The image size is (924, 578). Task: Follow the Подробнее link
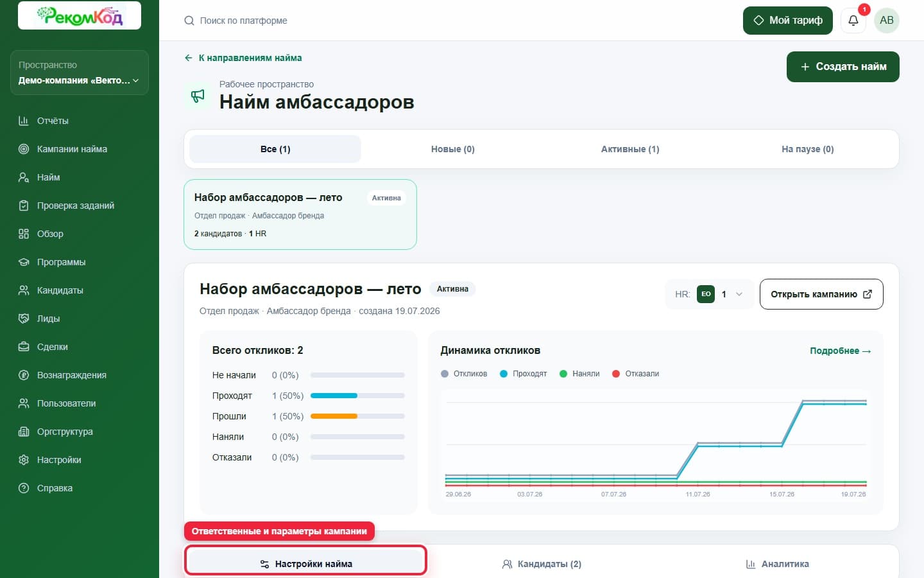pos(841,351)
